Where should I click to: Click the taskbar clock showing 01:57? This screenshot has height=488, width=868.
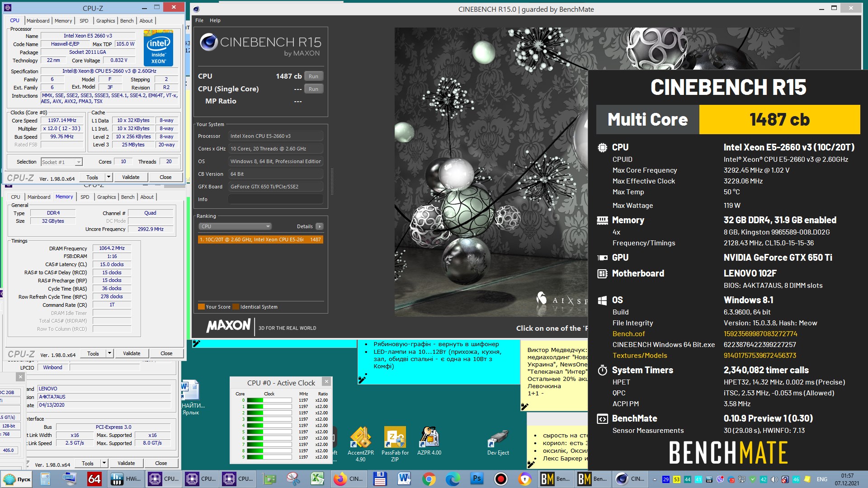[x=847, y=479]
